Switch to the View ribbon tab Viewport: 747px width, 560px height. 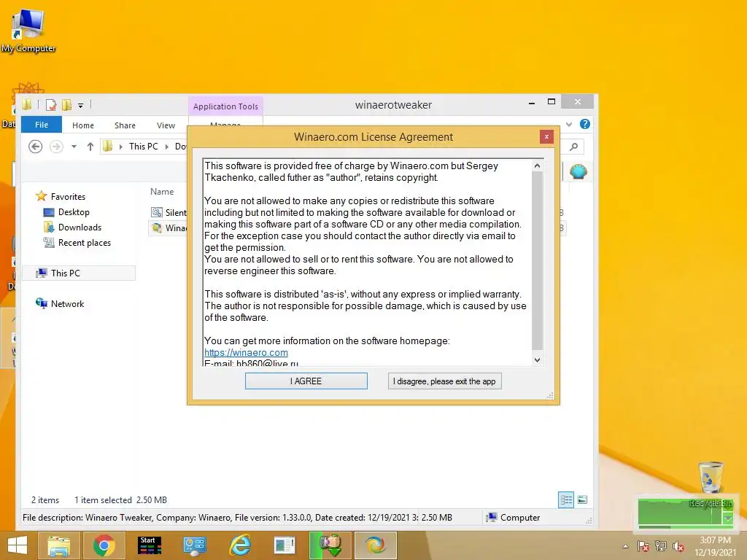click(x=166, y=125)
